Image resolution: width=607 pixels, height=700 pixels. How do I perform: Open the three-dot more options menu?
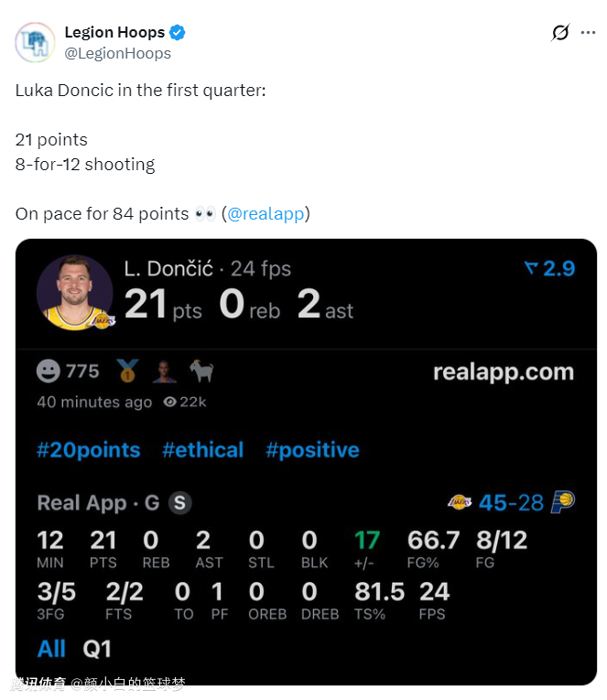588,33
